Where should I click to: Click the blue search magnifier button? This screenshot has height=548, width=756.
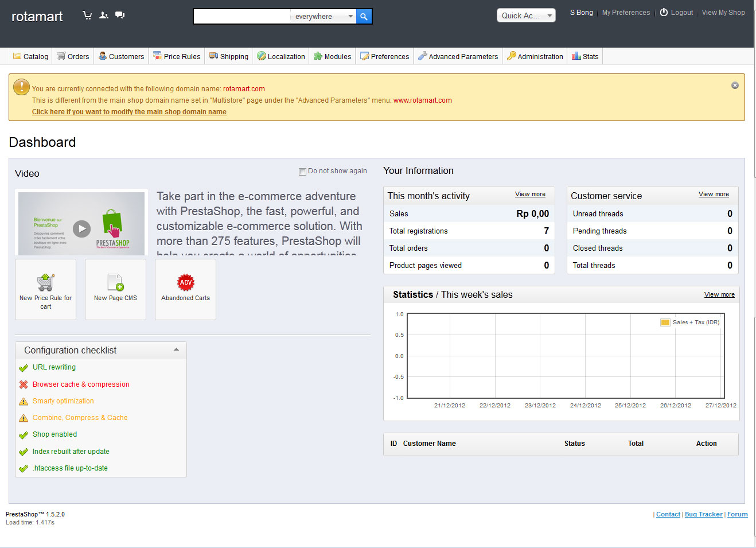pos(364,17)
